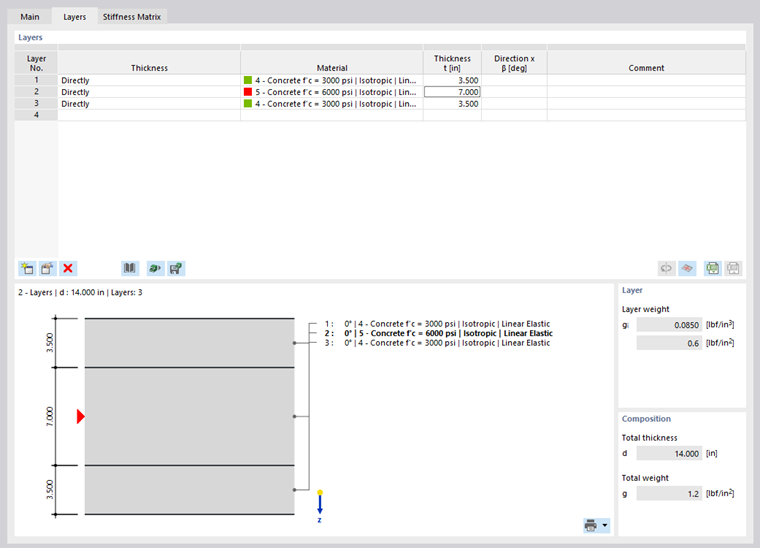
Task: Click layer 1 thickness value 3.500
Action: pyautogui.click(x=452, y=80)
